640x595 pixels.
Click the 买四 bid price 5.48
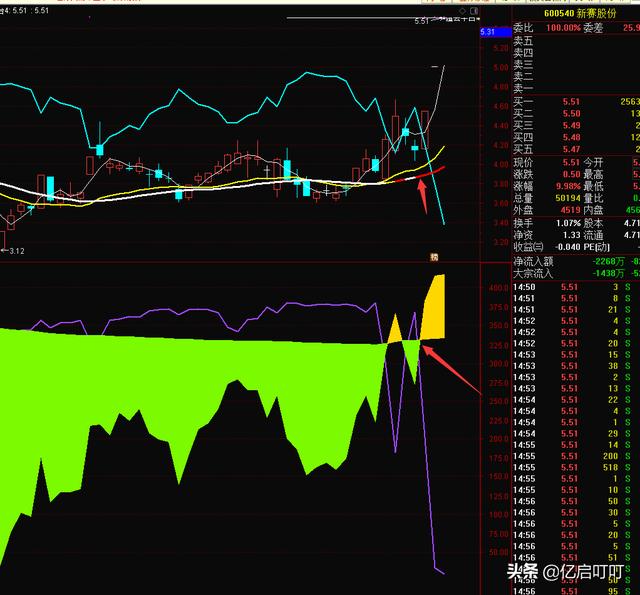tap(571, 137)
